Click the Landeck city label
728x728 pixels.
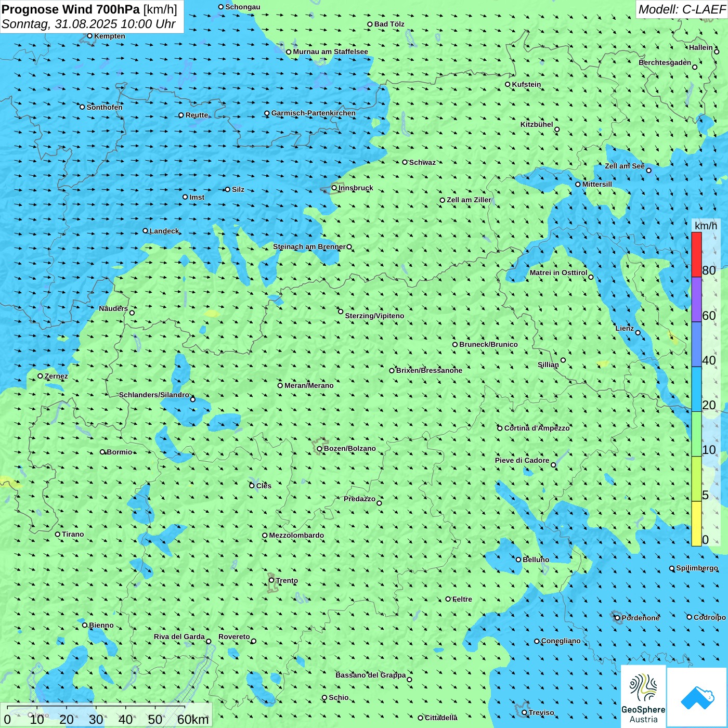(x=164, y=231)
